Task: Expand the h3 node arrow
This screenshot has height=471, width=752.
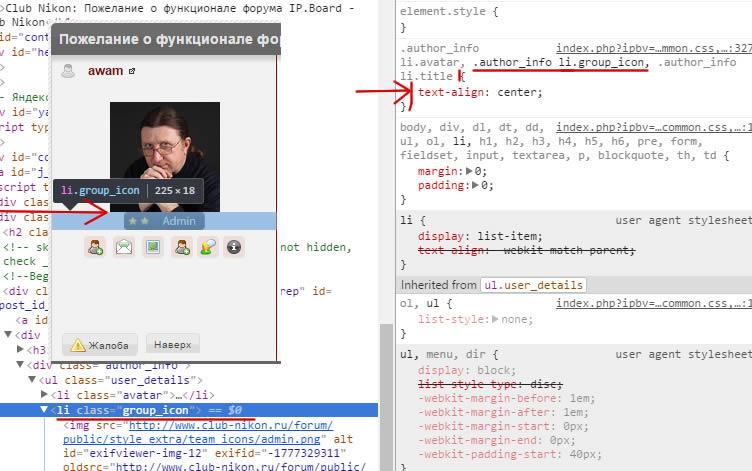Action: [x=20, y=349]
